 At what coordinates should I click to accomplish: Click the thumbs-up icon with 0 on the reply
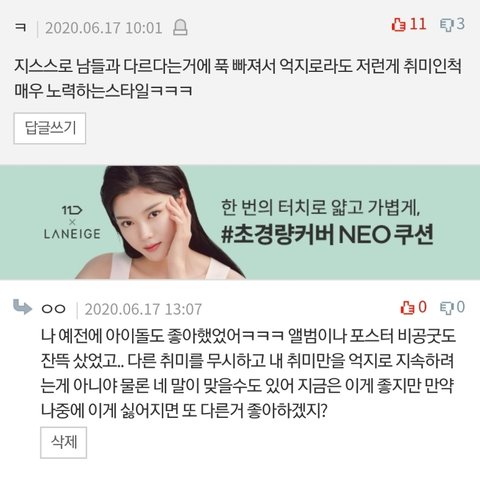pyautogui.click(x=407, y=307)
